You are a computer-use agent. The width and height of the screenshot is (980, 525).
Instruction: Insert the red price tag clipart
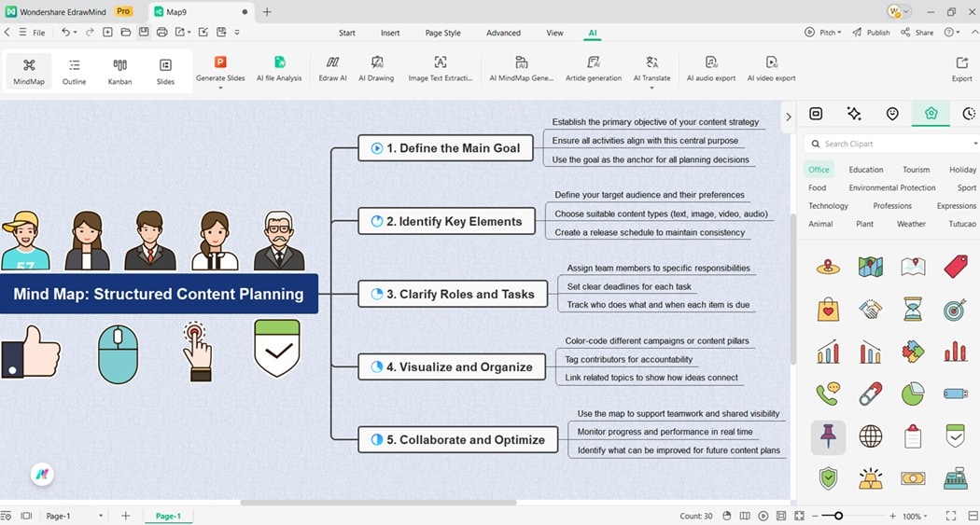[956, 267]
